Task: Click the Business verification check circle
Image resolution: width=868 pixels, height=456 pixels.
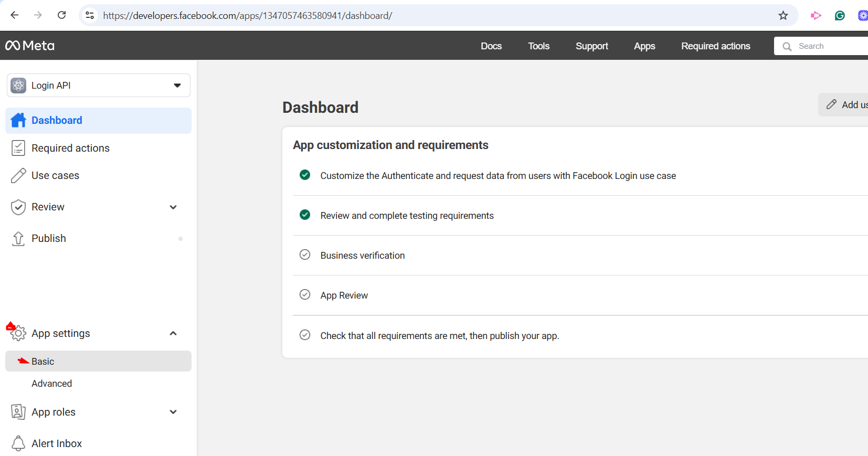Action: tap(305, 254)
